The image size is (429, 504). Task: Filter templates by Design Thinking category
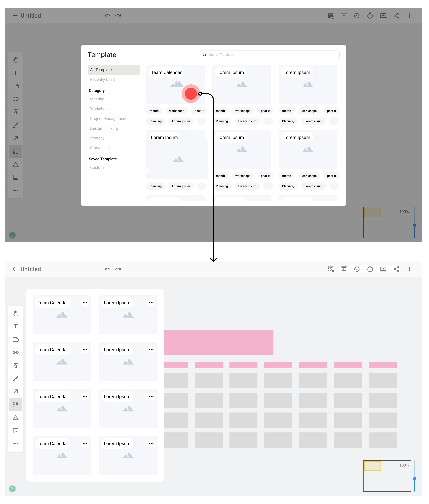coord(104,128)
